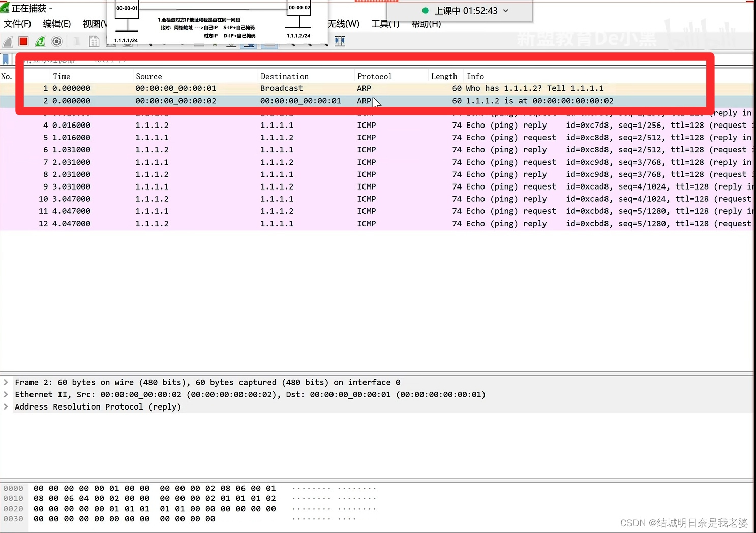The image size is (756, 533).
Task: Select packet 2 '1.1.1.2 is at 00:00:00:00:00:02'
Action: pos(377,101)
